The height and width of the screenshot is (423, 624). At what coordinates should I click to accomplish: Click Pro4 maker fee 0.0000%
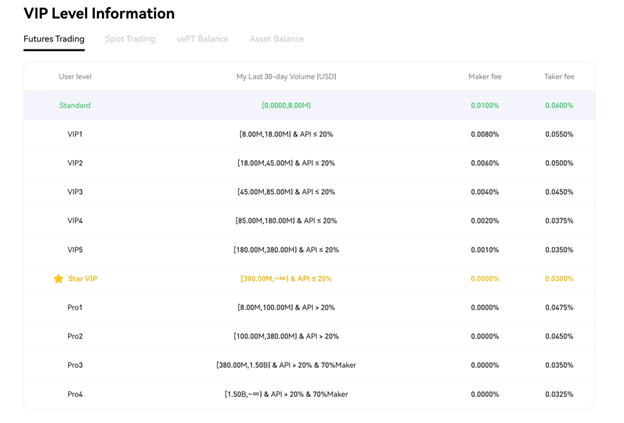(x=485, y=394)
